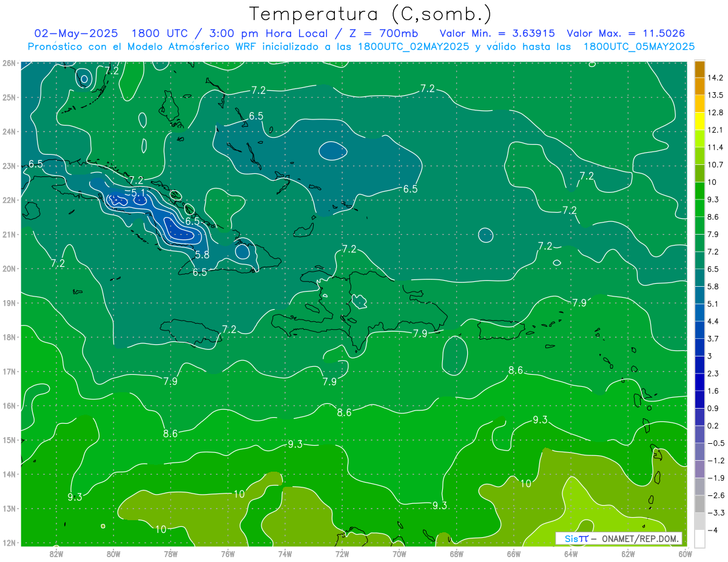The image size is (728, 562).
Task: Select the -1.9 value on the color scale
Action: pos(716,478)
